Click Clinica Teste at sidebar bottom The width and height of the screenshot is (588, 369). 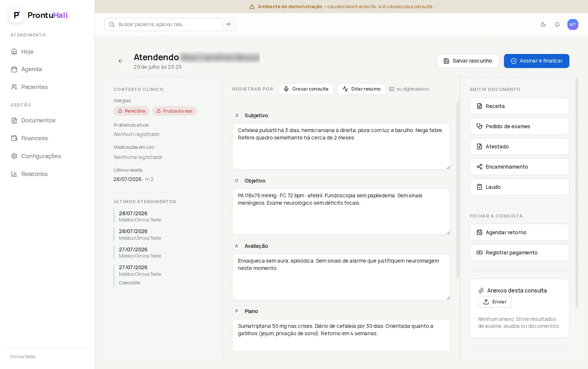(x=22, y=357)
